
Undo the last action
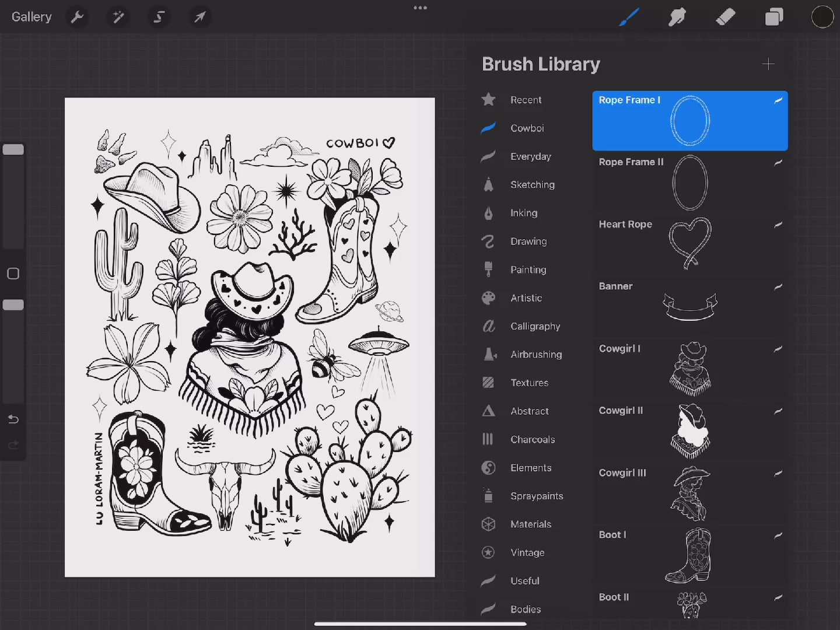click(13, 419)
